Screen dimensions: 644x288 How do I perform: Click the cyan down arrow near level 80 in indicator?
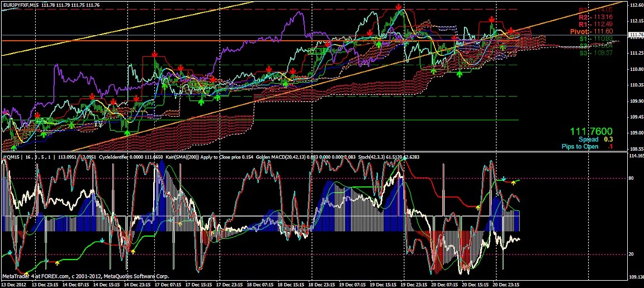click(503, 180)
